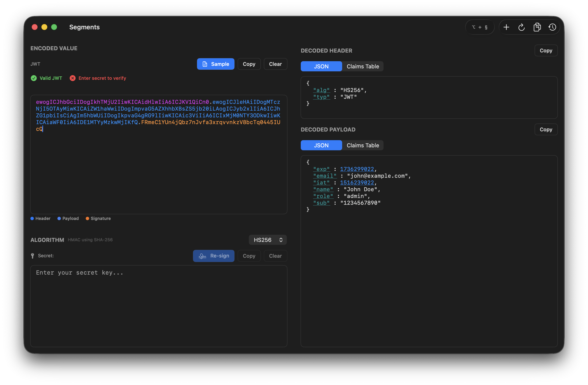This screenshot has width=588, height=385.
Task: Select the JSON tab for decoded payload
Action: (321, 145)
